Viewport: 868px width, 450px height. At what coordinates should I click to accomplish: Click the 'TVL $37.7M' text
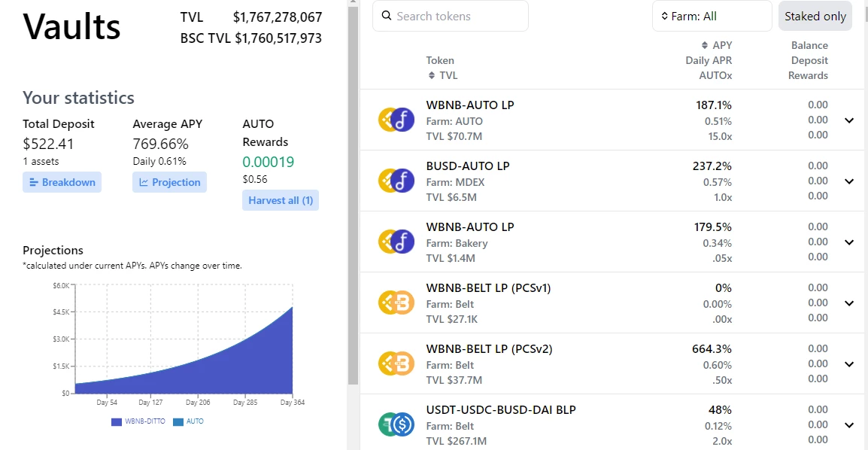point(454,380)
